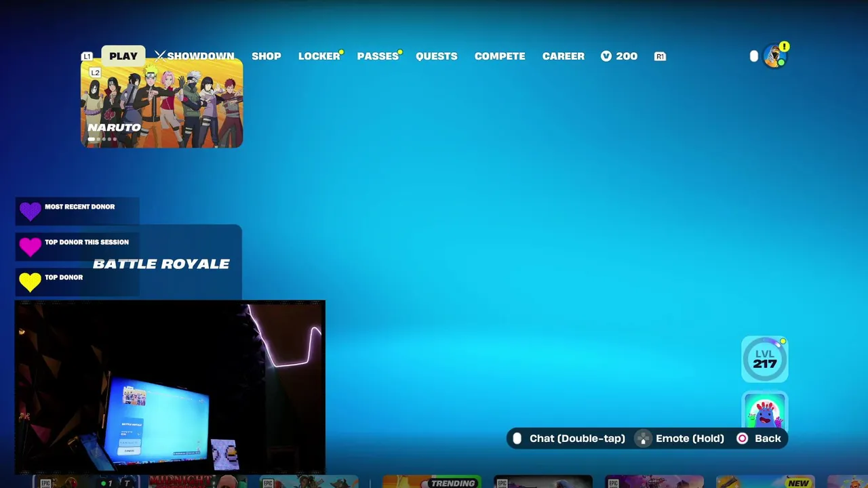Open the LOCKER tab

pos(319,56)
